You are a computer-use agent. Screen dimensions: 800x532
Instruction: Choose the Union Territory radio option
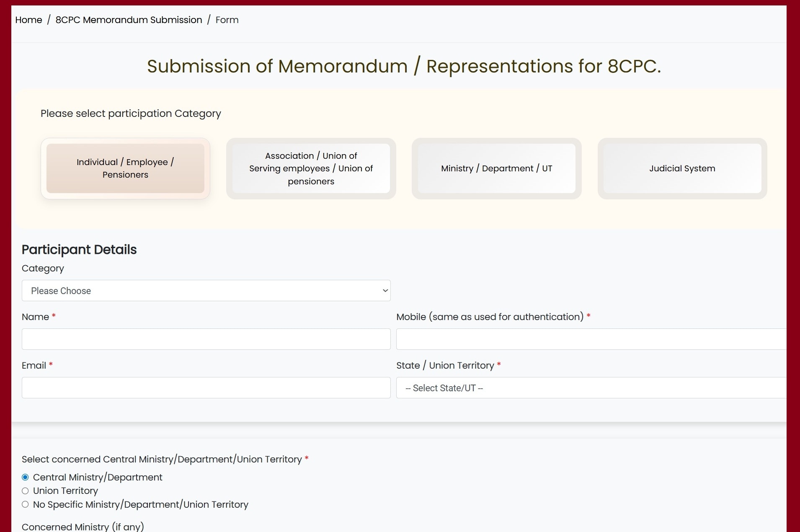point(26,491)
